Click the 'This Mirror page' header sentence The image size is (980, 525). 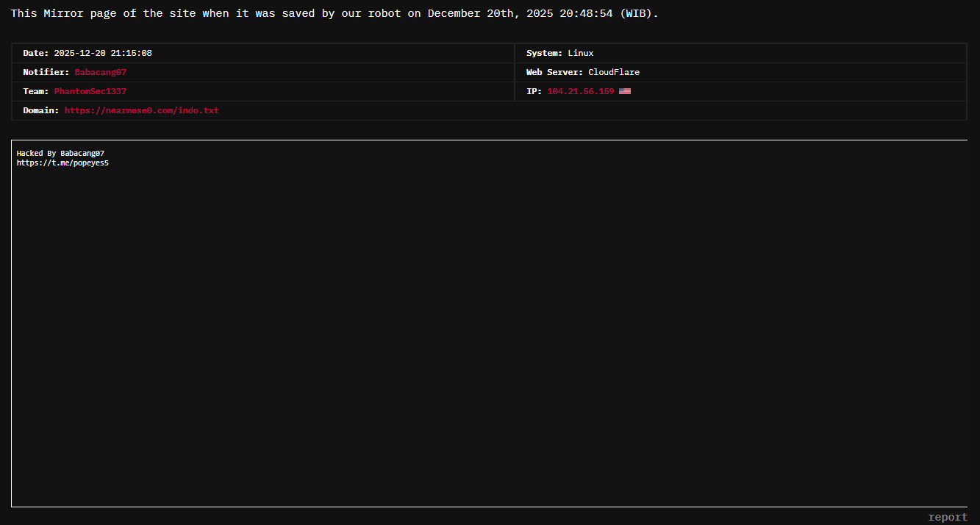point(335,14)
